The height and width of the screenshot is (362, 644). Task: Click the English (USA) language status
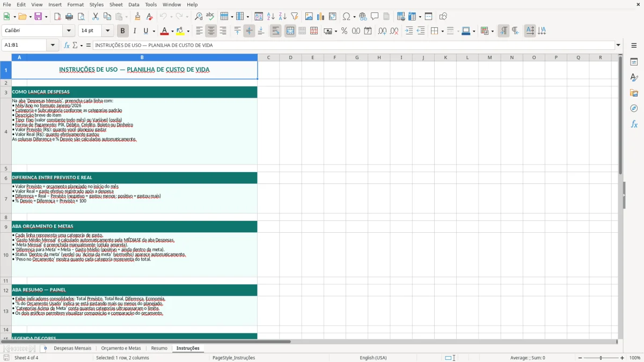tap(373, 358)
